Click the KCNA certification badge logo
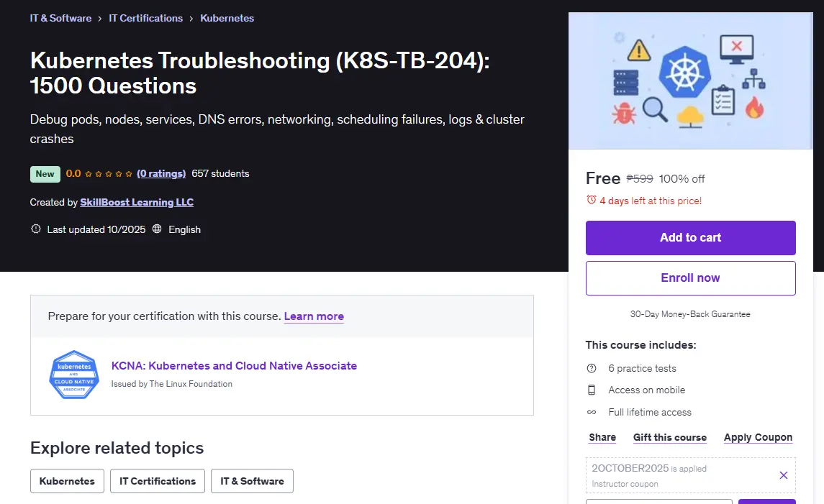Viewport: 824px width, 504px height. coord(74,375)
